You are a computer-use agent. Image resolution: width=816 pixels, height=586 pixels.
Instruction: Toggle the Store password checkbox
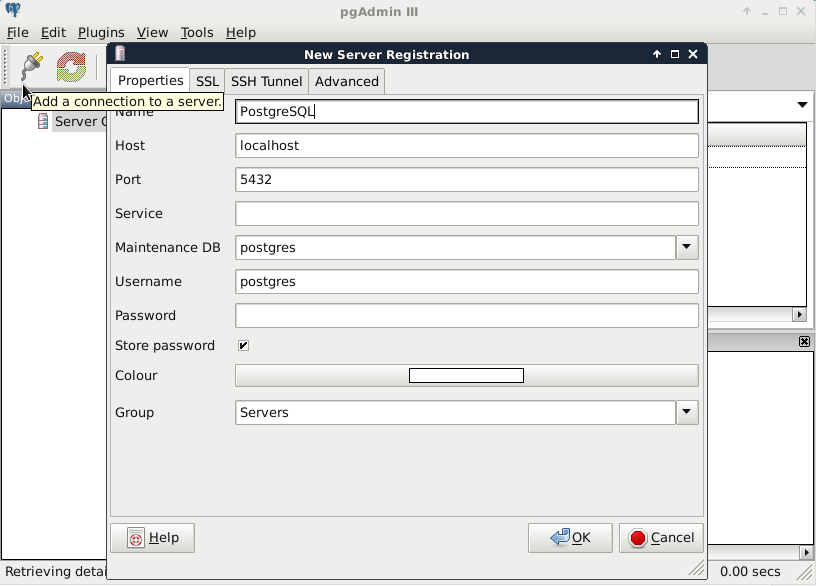[x=243, y=346]
